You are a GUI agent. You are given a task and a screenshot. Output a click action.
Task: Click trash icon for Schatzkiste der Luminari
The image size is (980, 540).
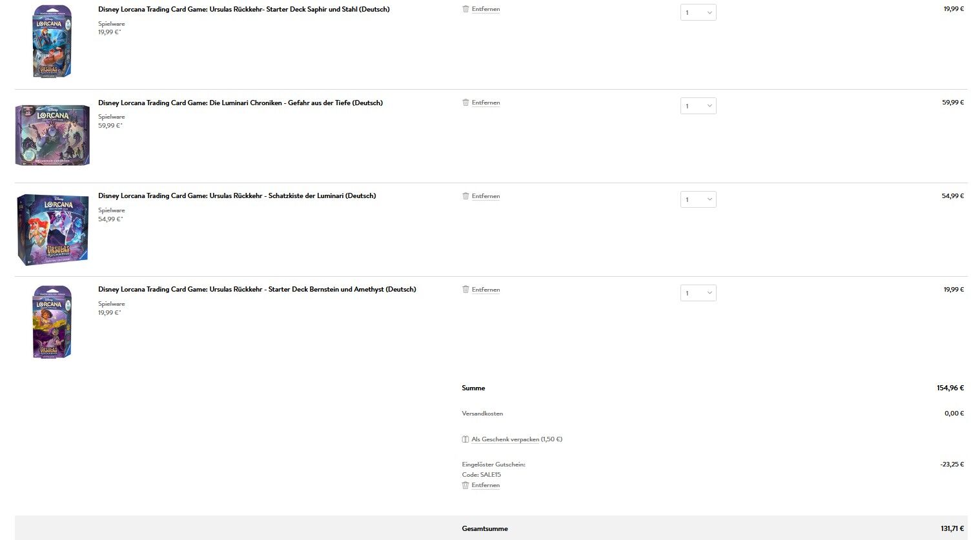(465, 196)
